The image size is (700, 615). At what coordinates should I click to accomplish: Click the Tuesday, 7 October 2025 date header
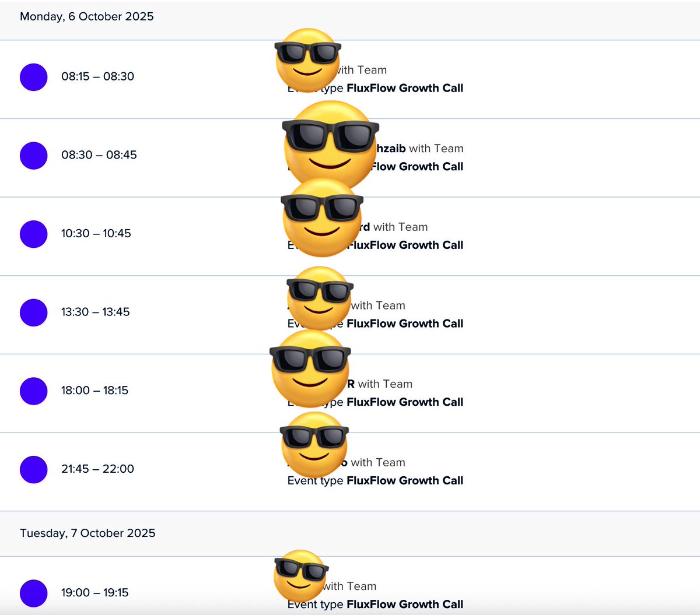pos(87,533)
